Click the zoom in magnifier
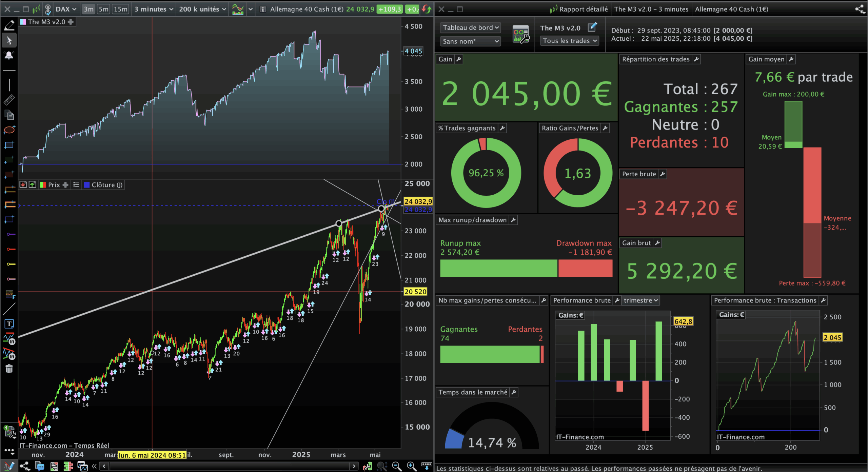Viewport: 868px width, 472px height. (x=411, y=466)
